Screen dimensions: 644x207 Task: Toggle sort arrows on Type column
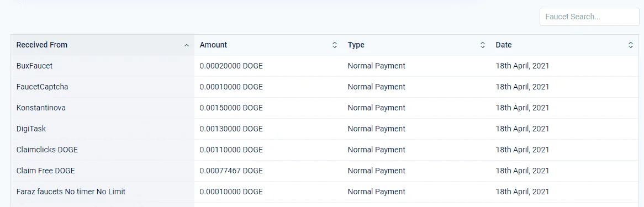(483, 45)
